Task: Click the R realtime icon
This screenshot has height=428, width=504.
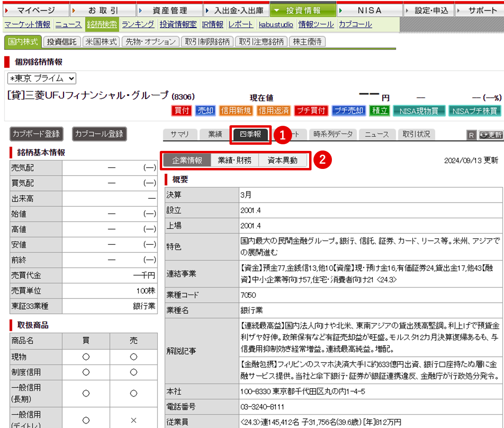Action: (471, 135)
